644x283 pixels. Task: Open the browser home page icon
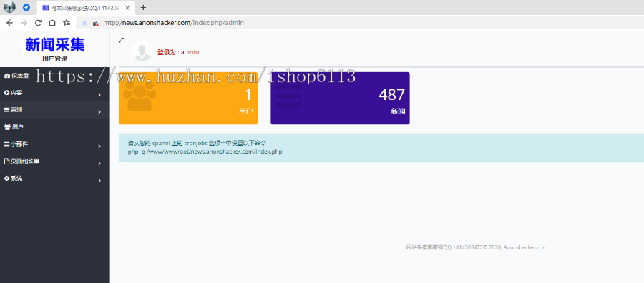(52, 23)
